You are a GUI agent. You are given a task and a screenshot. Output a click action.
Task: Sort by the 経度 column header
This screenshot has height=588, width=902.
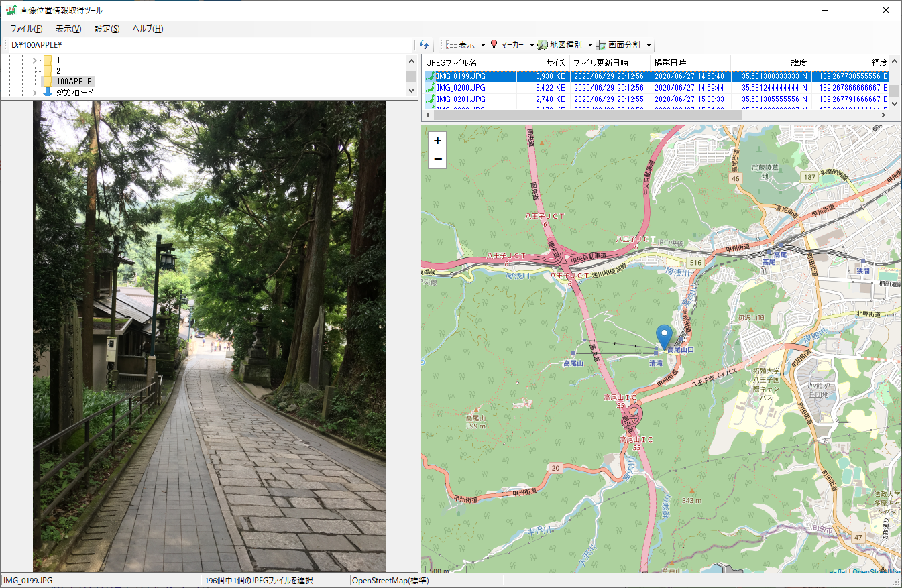(850, 63)
